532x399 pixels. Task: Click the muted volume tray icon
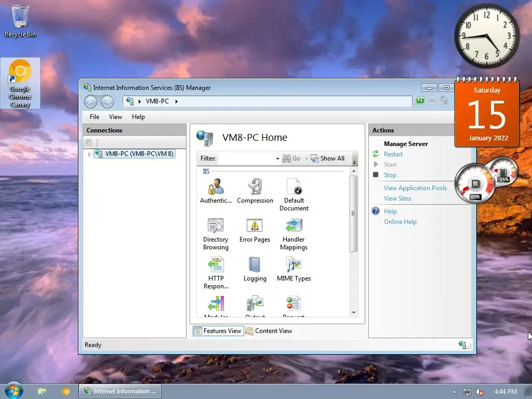pyautogui.click(x=480, y=392)
